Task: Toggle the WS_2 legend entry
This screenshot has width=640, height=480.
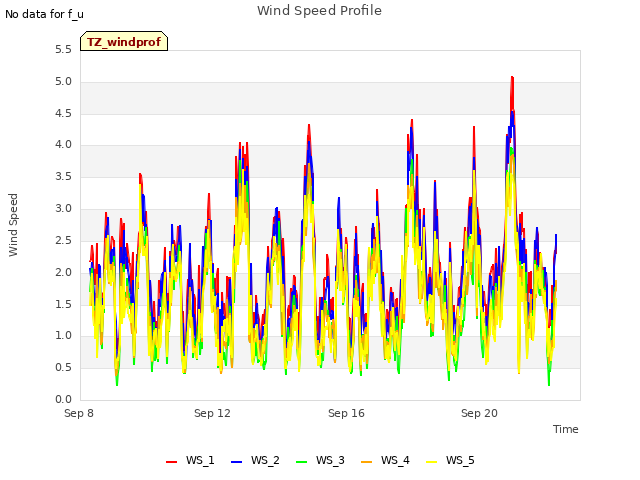Action: coord(255,460)
